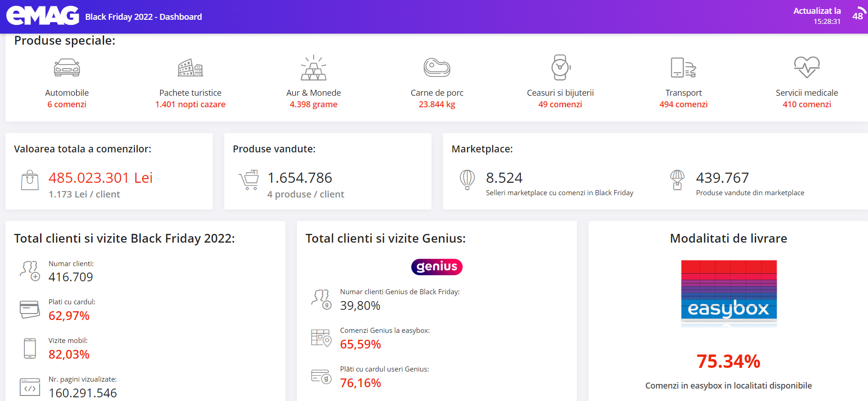Click the Modalitati de livrare heading

(x=728, y=238)
